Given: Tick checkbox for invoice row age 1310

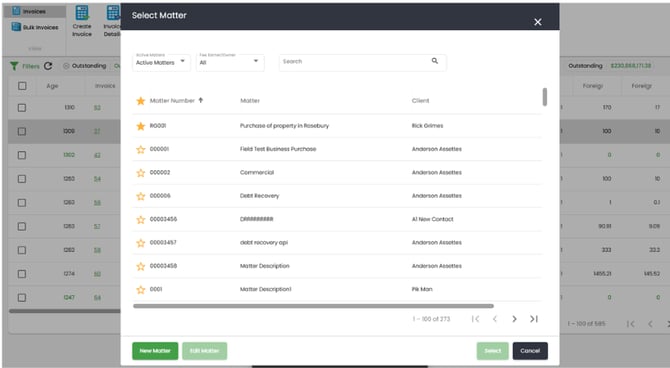Looking at the screenshot, I should pyautogui.click(x=22, y=108).
